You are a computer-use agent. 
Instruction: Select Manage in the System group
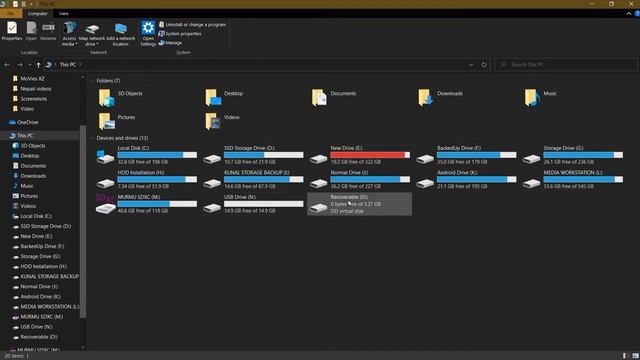tap(170, 42)
